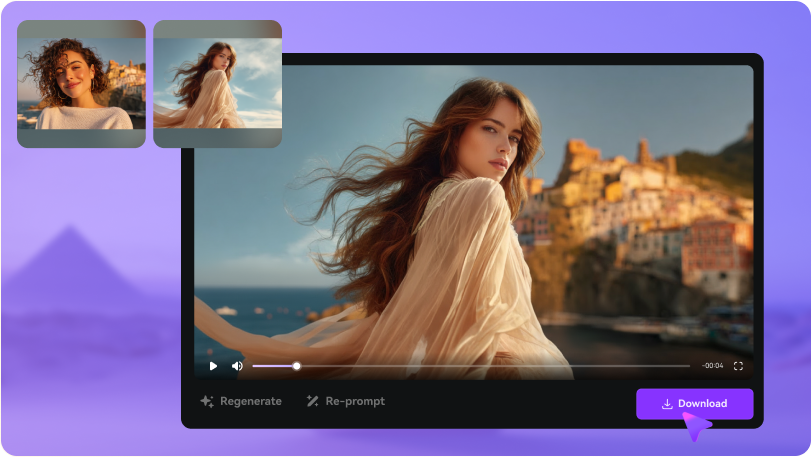Select the flowing dress woman thumbnail
Screen dimensions: 812x457
[x=217, y=84]
